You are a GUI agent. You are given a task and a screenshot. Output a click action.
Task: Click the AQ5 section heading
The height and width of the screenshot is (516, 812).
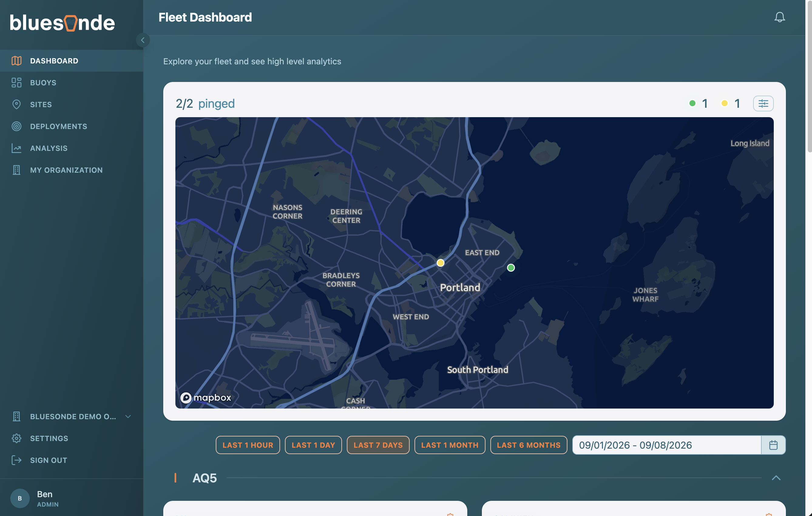pyautogui.click(x=205, y=478)
